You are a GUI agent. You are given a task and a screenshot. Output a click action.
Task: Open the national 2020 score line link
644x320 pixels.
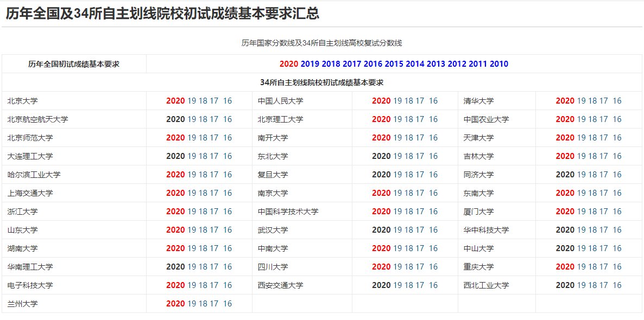click(x=289, y=64)
